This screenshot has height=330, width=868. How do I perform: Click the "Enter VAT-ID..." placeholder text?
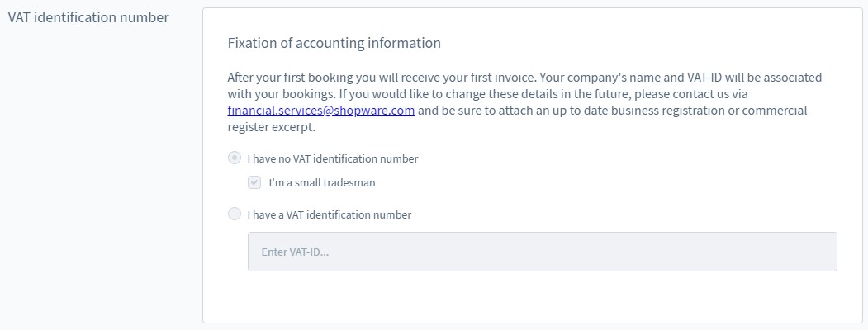[x=295, y=252]
